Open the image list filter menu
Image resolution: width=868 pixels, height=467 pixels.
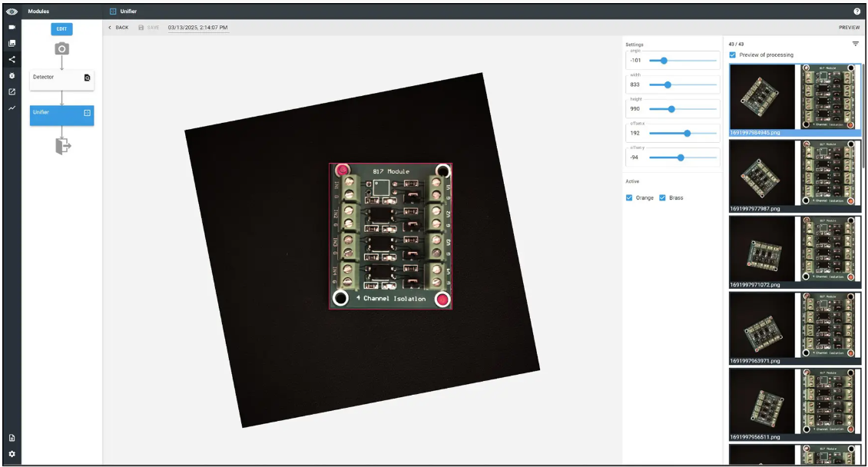856,44
